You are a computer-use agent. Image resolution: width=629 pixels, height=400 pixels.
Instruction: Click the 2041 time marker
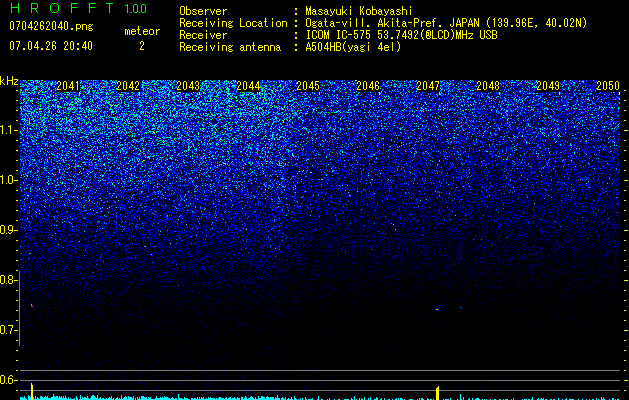(x=68, y=86)
